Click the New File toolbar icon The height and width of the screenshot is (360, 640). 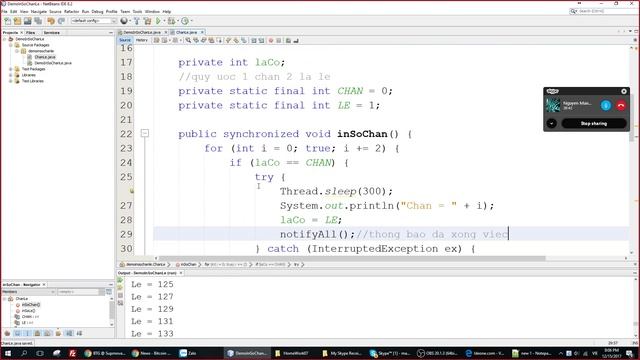[8, 21]
